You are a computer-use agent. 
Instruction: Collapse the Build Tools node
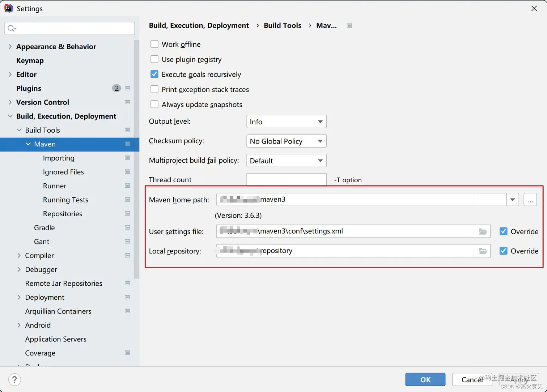[x=19, y=130]
